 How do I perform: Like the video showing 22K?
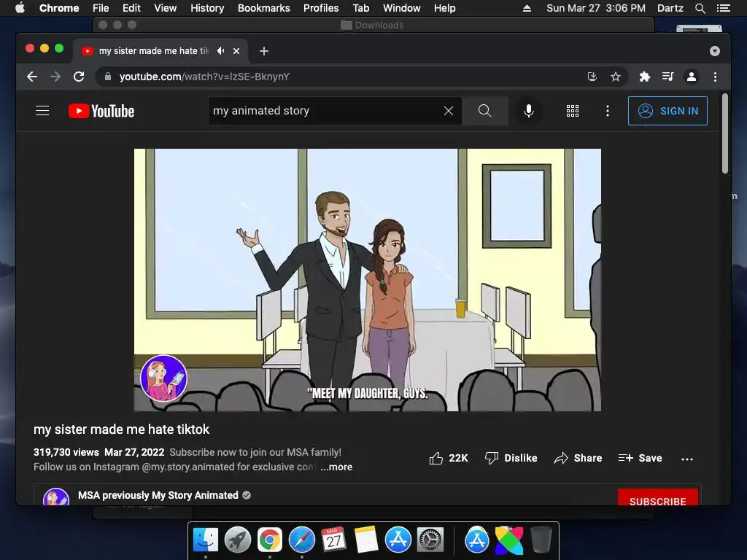tap(449, 458)
